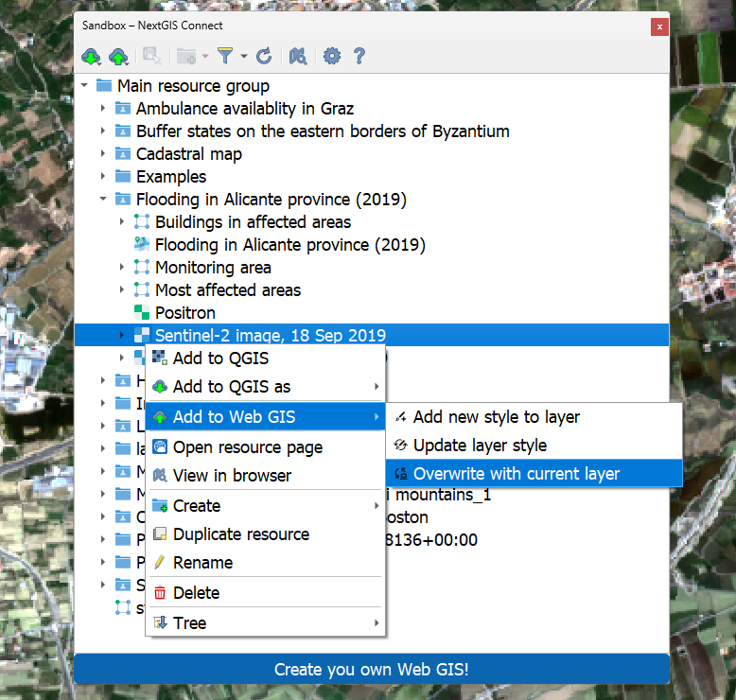
Task: Click the search/identify toolbar icon
Action: [x=151, y=56]
